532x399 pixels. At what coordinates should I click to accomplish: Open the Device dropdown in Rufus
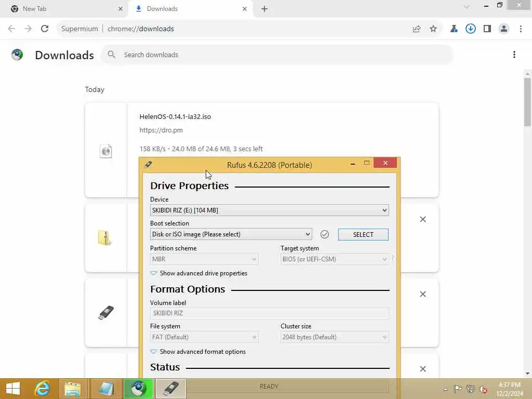coord(270,210)
